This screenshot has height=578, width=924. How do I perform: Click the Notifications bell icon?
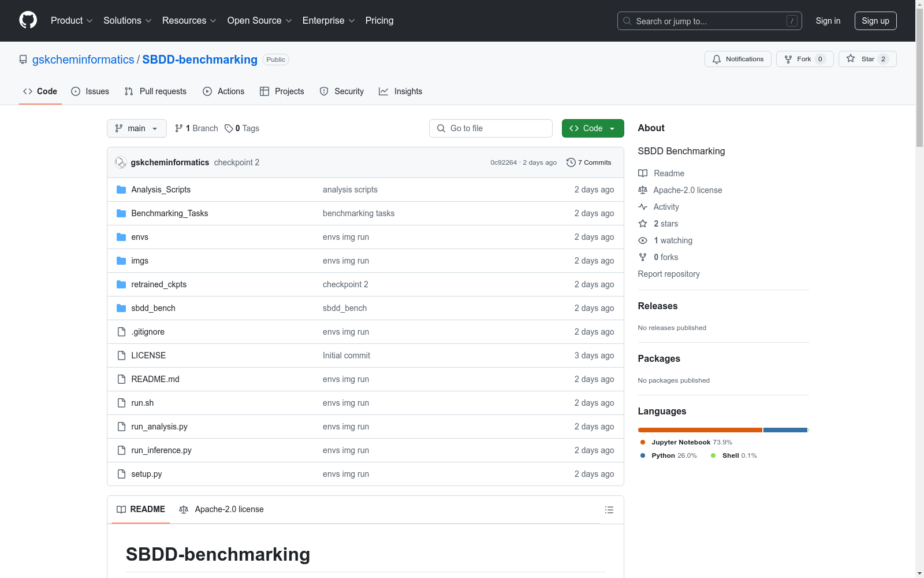point(717,59)
